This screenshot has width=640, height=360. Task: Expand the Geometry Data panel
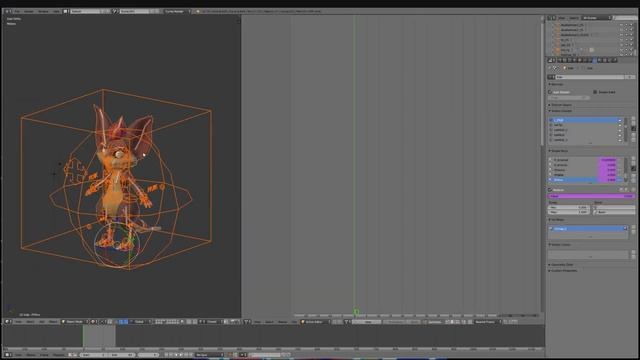point(561,264)
